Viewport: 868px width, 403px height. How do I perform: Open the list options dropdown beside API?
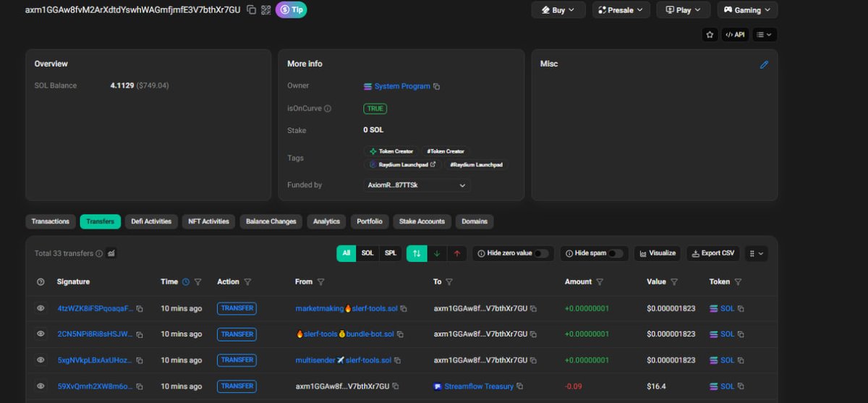(x=764, y=34)
